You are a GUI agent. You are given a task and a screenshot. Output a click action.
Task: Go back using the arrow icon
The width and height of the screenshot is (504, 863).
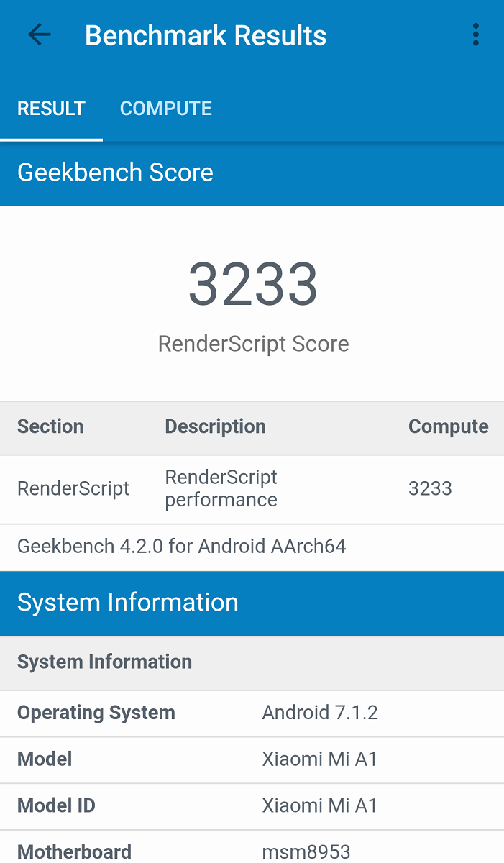[40, 35]
